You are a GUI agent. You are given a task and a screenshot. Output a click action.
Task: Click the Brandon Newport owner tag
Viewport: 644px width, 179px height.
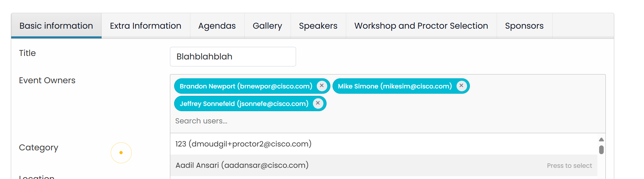pos(246,86)
